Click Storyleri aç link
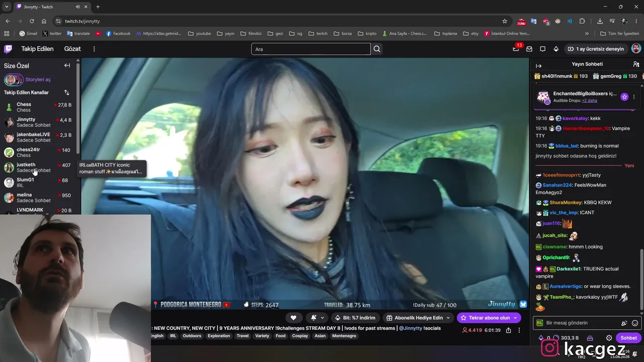Image resolution: width=644 pixels, height=362 pixels. click(38, 79)
